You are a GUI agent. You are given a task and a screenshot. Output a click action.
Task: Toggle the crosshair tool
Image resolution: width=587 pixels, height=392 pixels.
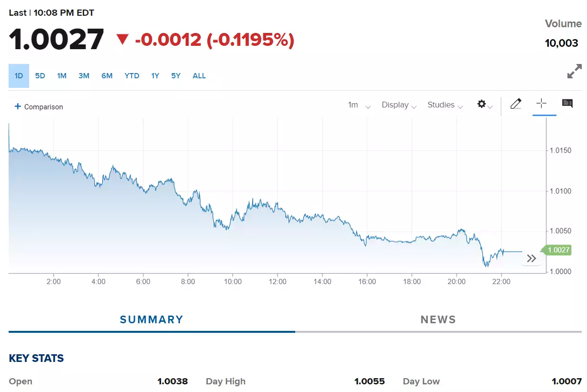tap(542, 104)
